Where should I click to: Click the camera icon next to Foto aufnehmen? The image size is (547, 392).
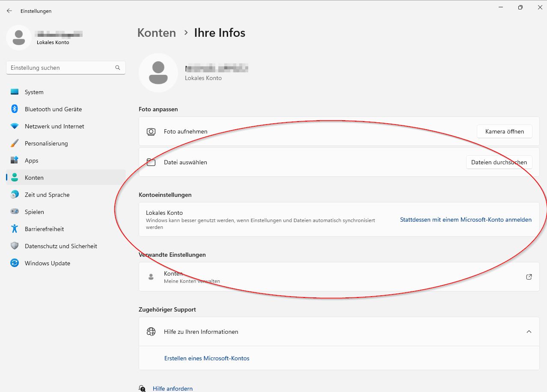[151, 132]
